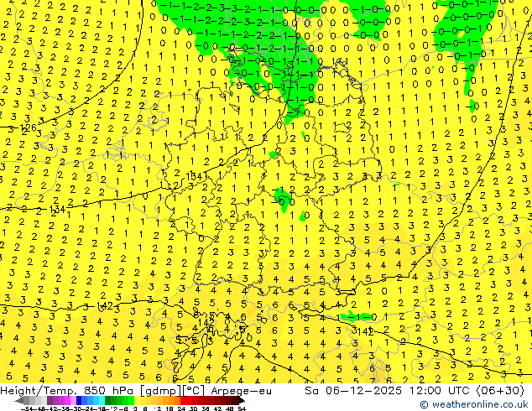Click the '126' height contour label
This screenshot has height=411, width=532.
click(x=28, y=128)
